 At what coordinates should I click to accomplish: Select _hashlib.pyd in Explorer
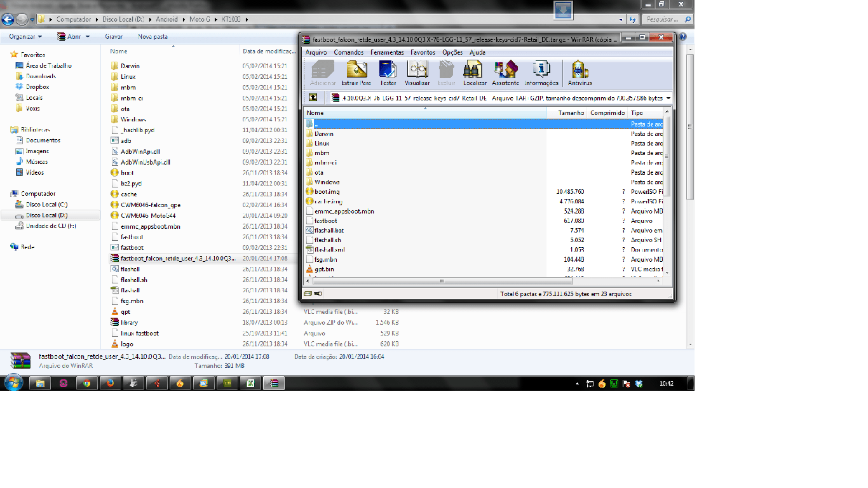click(137, 130)
